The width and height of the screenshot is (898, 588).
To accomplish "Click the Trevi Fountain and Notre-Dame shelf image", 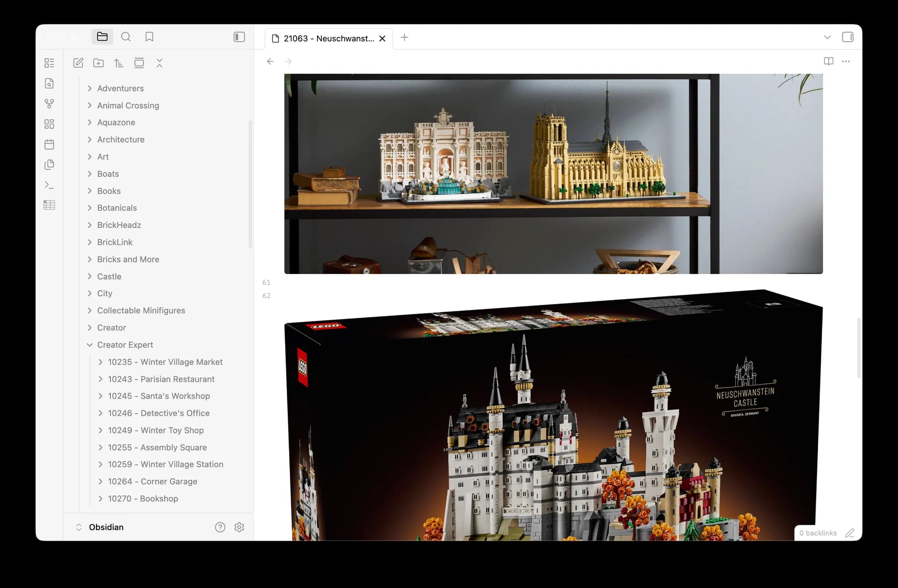I will tap(553, 174).
